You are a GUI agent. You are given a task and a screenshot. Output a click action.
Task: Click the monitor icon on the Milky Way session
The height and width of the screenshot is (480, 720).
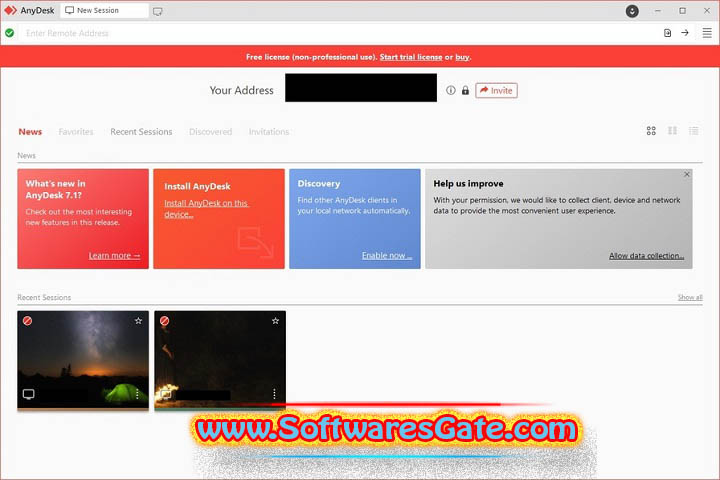click(28, 394)
